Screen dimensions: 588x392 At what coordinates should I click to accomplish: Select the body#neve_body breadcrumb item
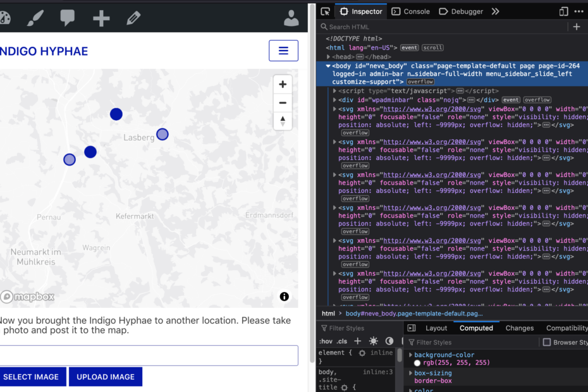(x=414, y=314)
